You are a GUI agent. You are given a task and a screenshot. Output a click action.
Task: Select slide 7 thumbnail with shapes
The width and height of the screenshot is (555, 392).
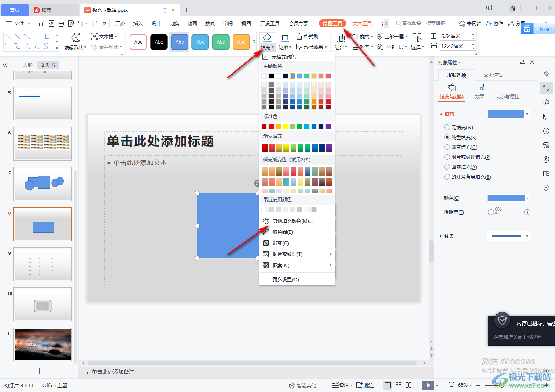tap(43, 184)
